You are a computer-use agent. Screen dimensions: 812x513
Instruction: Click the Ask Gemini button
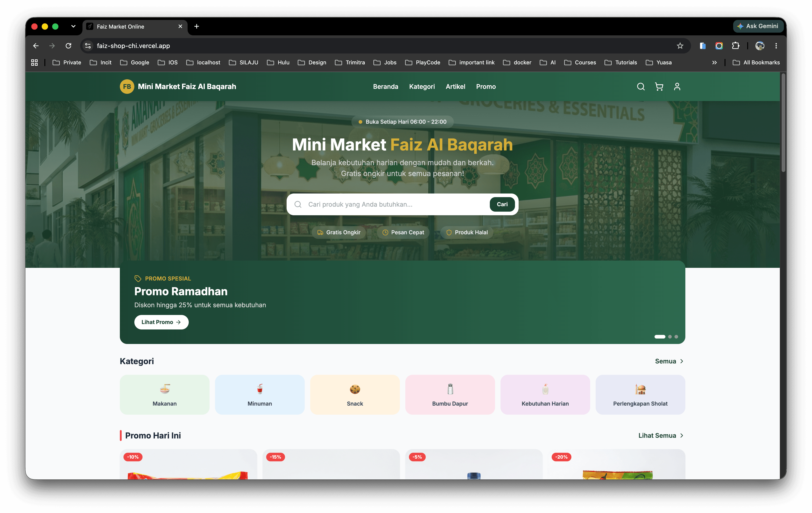[x=758, y=26]
